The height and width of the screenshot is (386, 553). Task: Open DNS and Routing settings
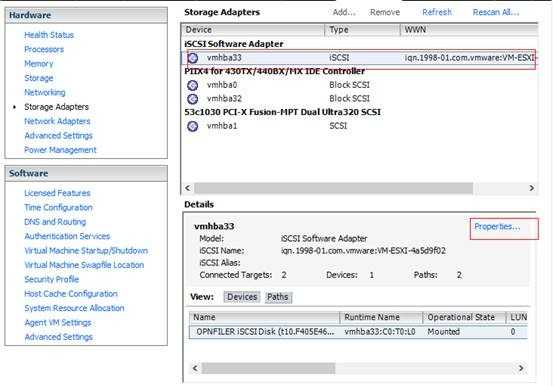(x=55, y=222)
